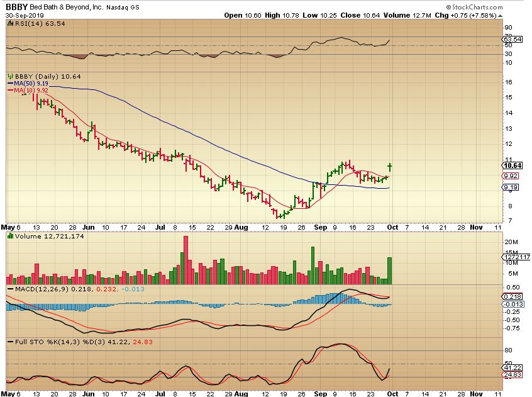
Task: Click the RSI(14) legend line icon
Action: click(9, 22)
